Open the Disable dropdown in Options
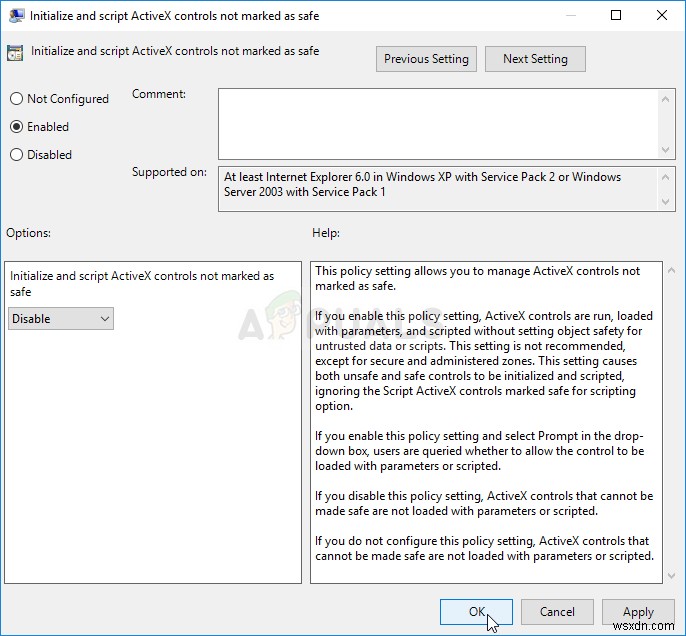686x636 pixels. 61,318
